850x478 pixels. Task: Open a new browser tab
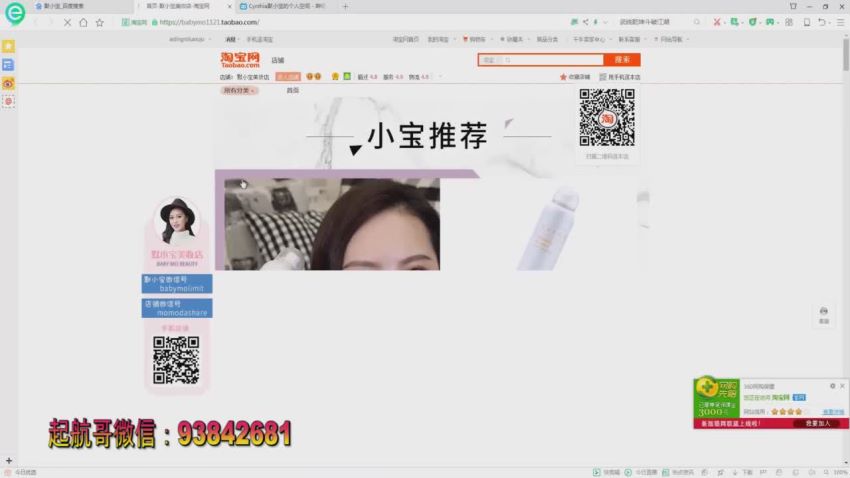(x=345, y=7)
